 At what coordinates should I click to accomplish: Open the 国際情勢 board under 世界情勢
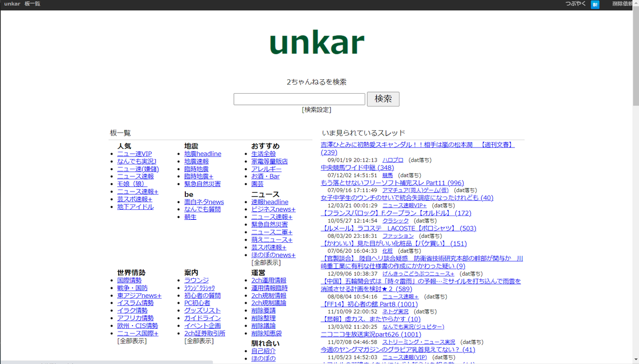[129, 280]
